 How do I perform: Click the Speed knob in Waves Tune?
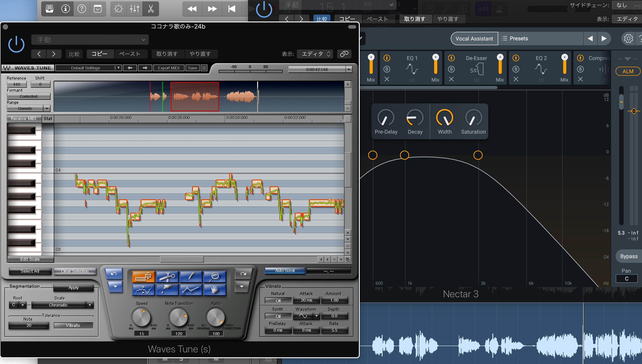pyautogui.click(x=142, y=317)
